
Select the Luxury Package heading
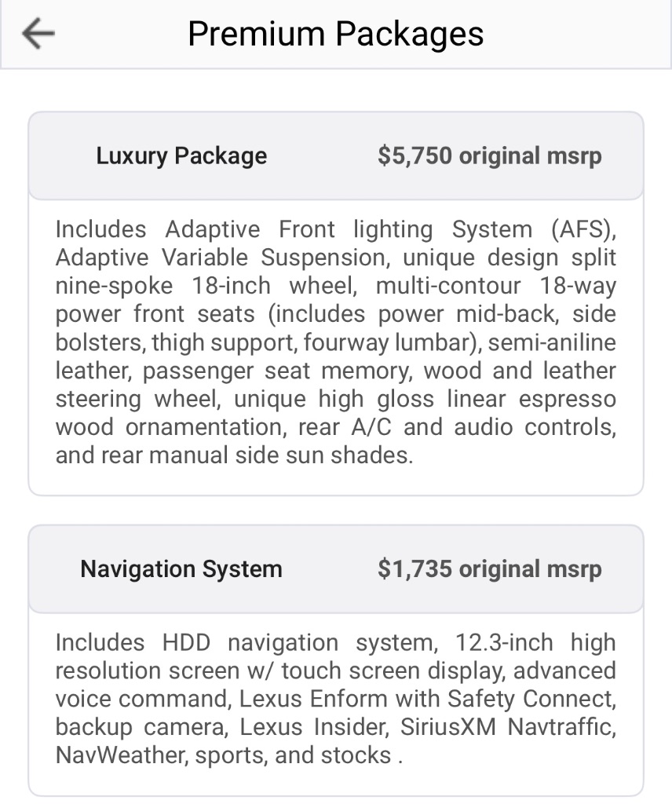point(181,155)
